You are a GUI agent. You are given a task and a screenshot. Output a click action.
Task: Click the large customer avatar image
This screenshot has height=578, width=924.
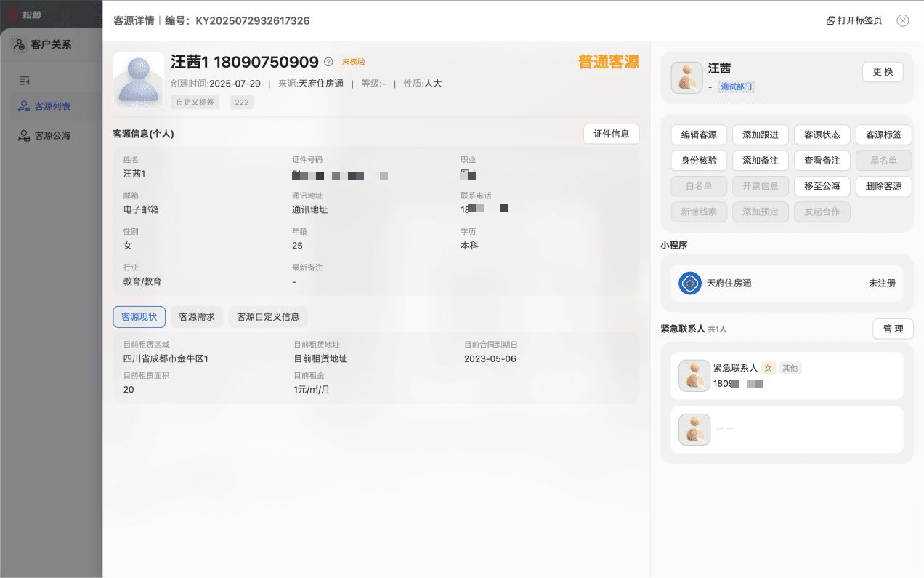pos(139,79)
